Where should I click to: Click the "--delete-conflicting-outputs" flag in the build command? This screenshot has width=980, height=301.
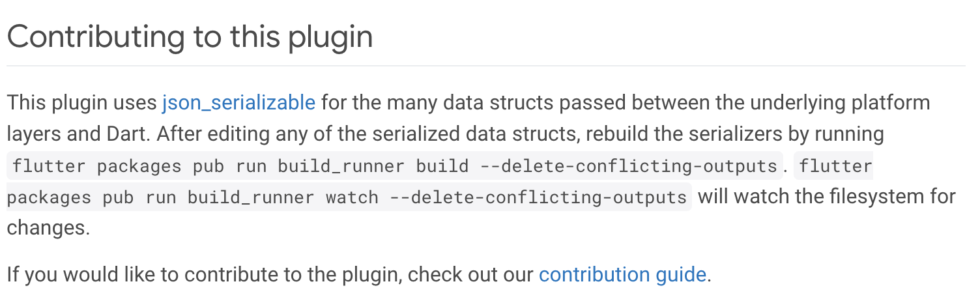coord(629,166)
